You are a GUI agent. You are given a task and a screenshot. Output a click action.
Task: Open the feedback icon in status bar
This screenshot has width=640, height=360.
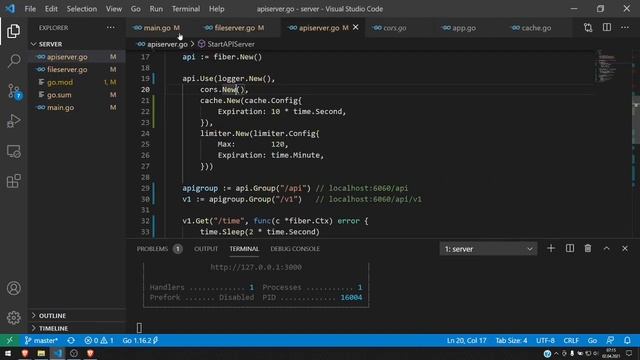[610, 340]
